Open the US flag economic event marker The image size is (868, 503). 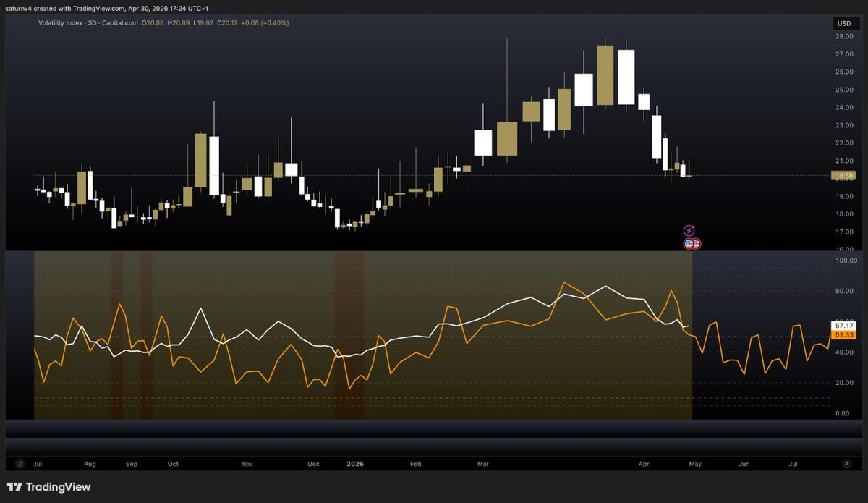(x=692, y=244)
